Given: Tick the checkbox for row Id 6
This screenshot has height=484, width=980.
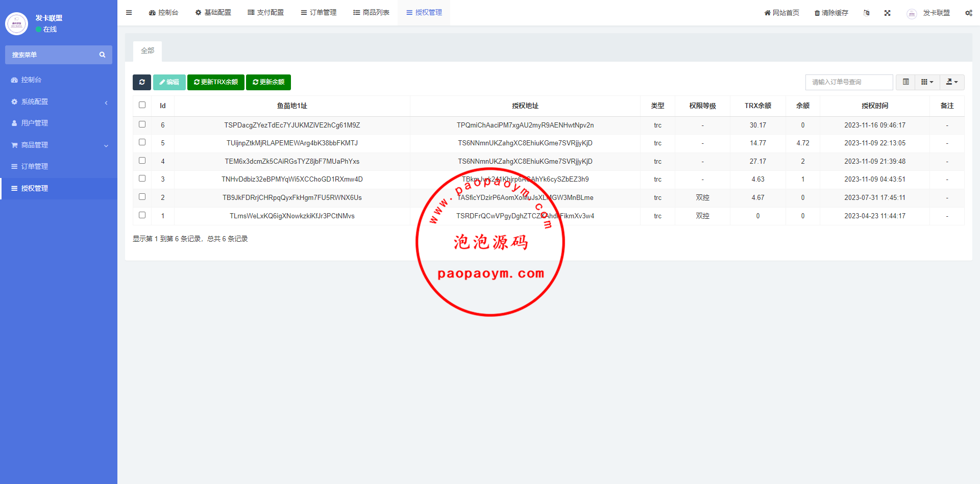Looking at the screenshot, I should pos(142,124).
